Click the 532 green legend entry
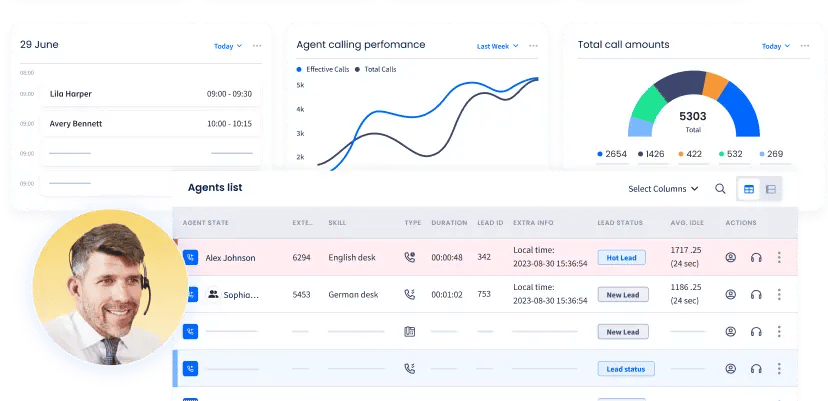Screen dimensions: 828x401 (730, 154)
